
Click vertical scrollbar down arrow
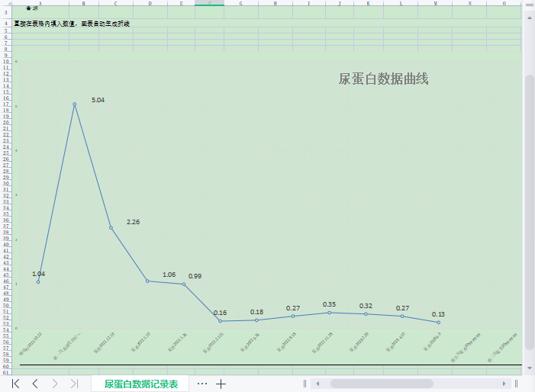coord(529,367)
